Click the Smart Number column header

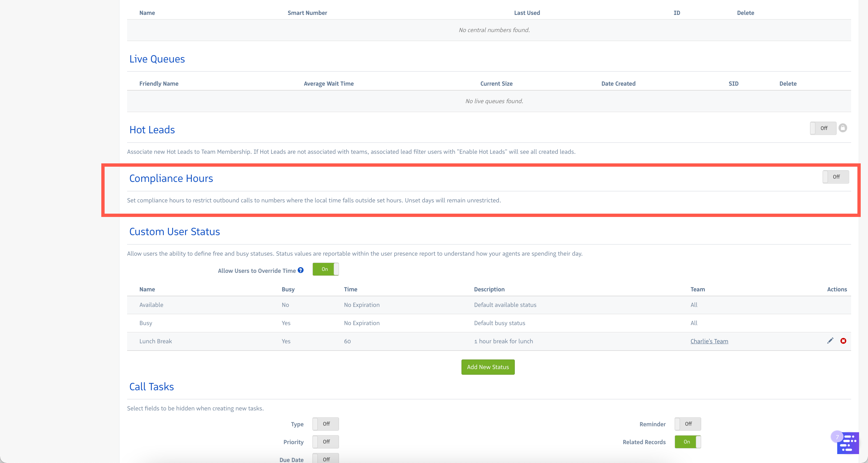307,13
